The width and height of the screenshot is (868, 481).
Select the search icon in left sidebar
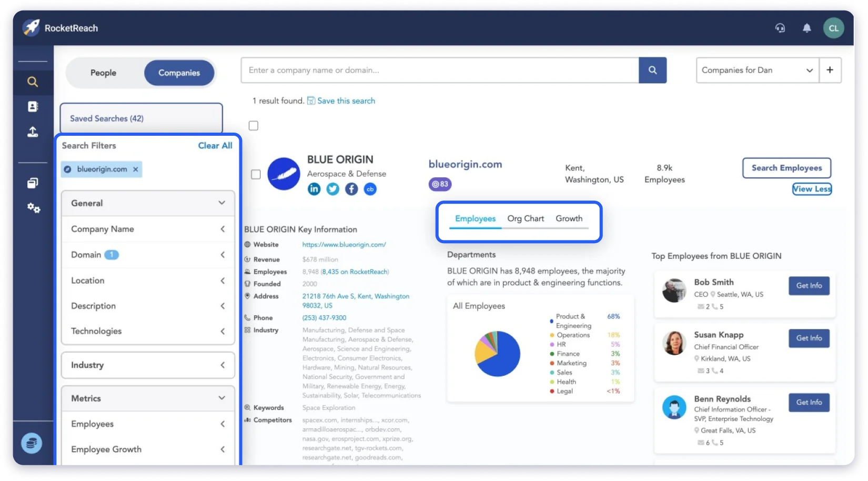[x=33, y=82]
